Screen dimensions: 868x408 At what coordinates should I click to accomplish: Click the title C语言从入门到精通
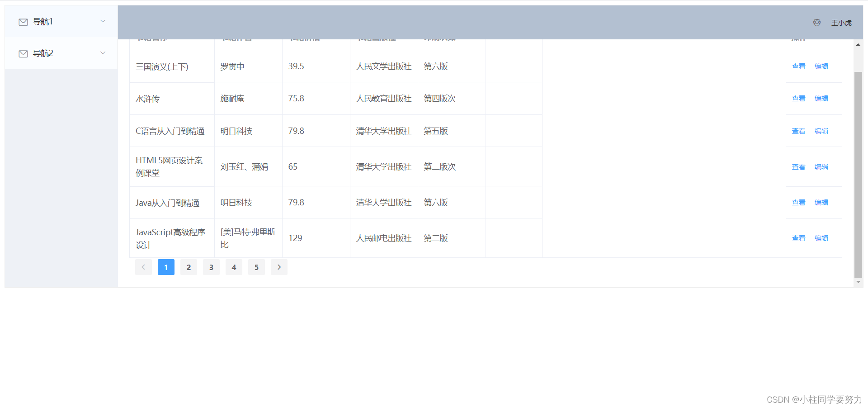tap(170, 131)
